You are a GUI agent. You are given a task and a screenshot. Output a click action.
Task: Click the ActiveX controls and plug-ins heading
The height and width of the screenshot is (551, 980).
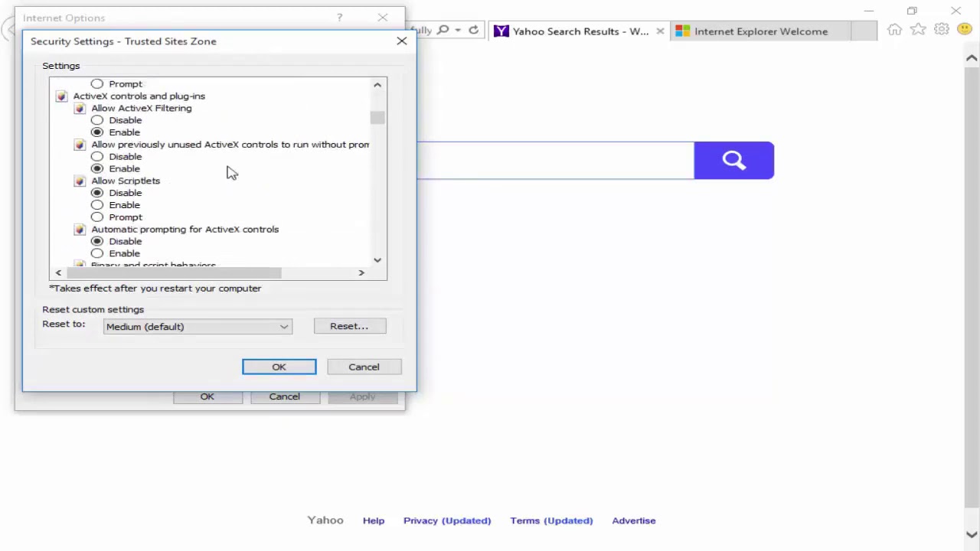[139, 96]
